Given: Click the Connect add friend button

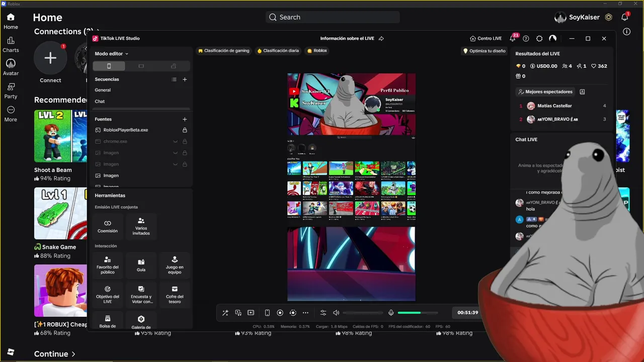Looking at the screenshot, I should point(50,58).
